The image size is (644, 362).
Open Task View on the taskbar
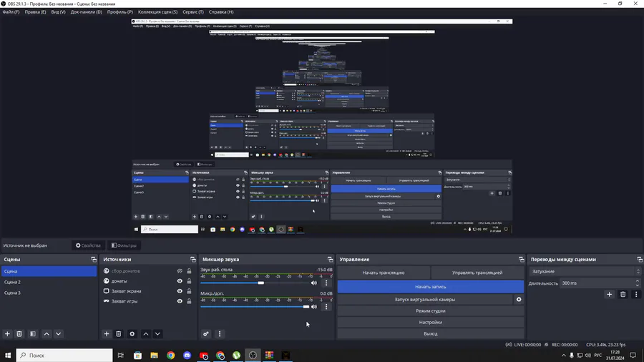121,356
